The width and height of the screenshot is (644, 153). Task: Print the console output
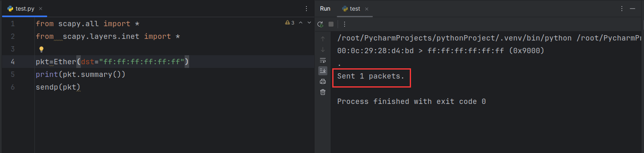click(x=323, y=81)
